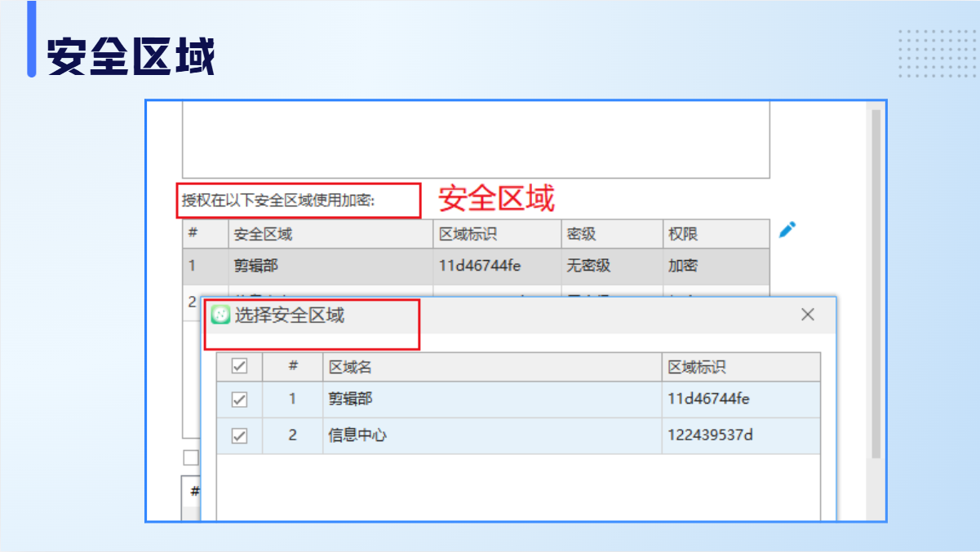Uncheck the 剪辑部 row checkbox in dialog
The width and height of the screenshot is (980, 552).
[x=239, y=400]
